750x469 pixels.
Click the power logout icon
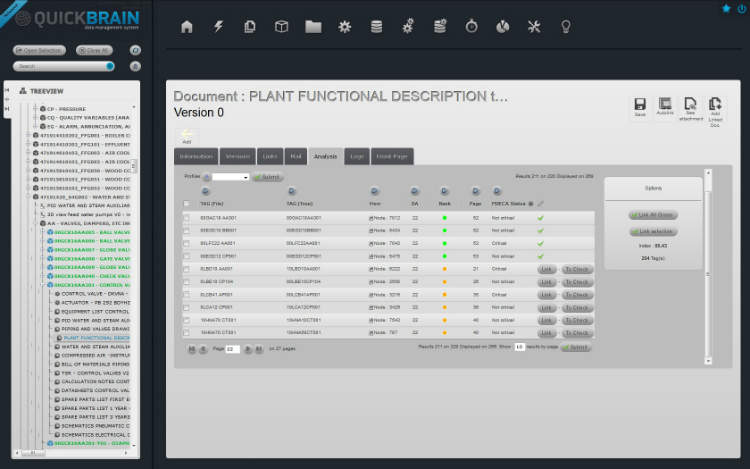pyautogui.click(x=742, y=9)
